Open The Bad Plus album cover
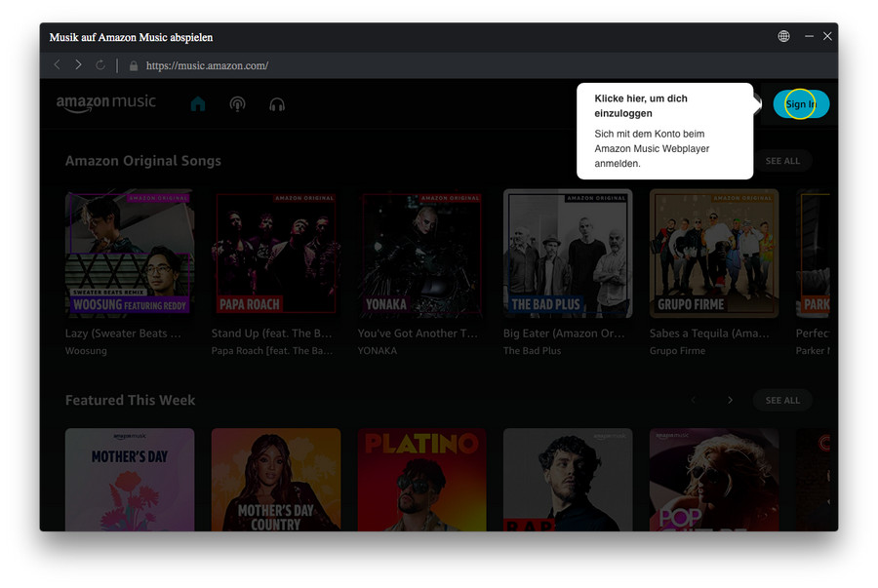 point(568,254)
